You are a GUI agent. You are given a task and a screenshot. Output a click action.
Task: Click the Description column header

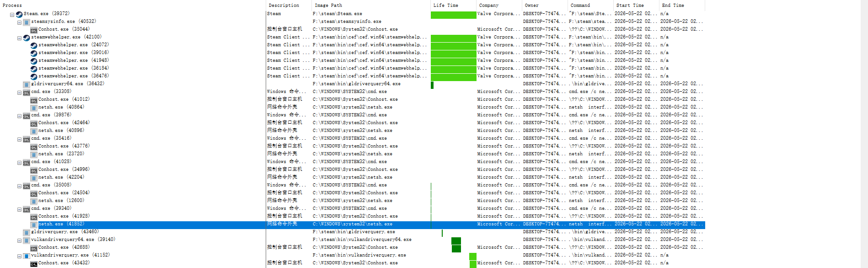[289, 5]
